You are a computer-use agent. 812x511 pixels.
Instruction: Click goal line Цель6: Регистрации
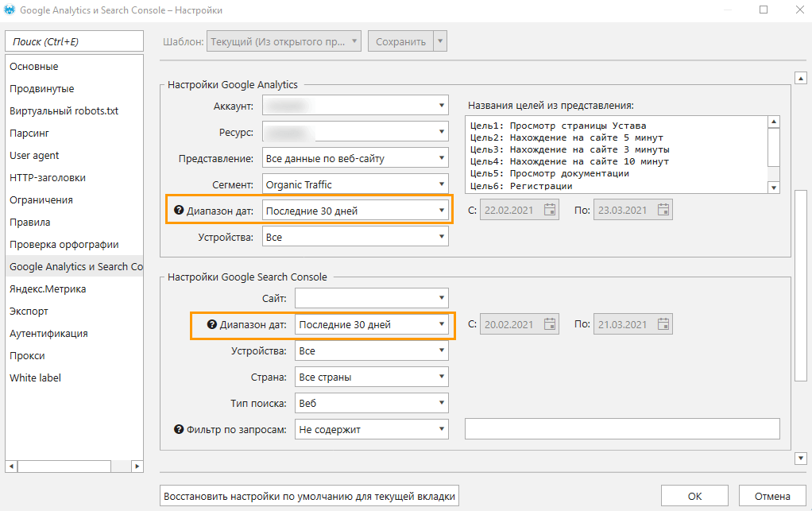521,186
